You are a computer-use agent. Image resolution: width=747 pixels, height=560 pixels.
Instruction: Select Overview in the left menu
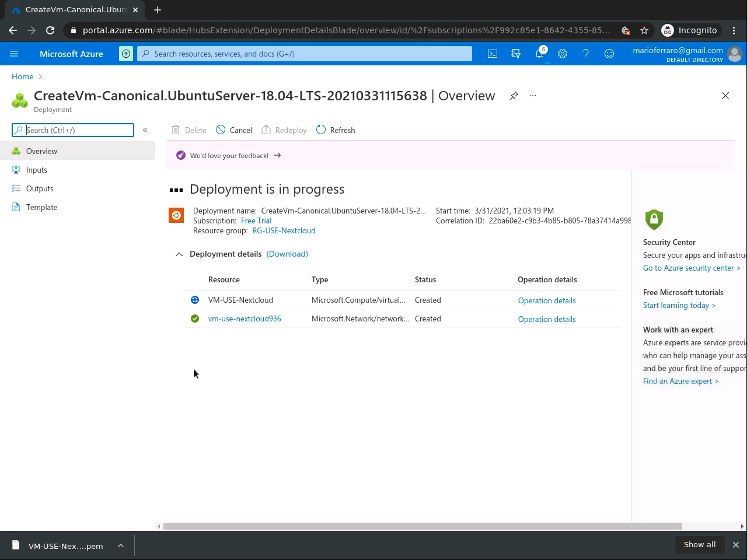tap(77, 151)
